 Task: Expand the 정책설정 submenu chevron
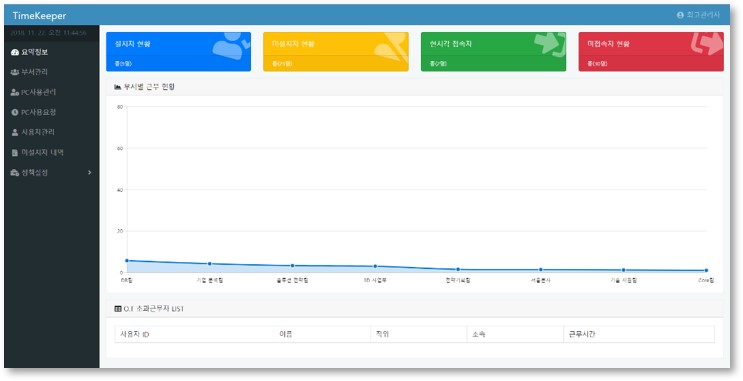pyautogui.click(x=90, y=172)
